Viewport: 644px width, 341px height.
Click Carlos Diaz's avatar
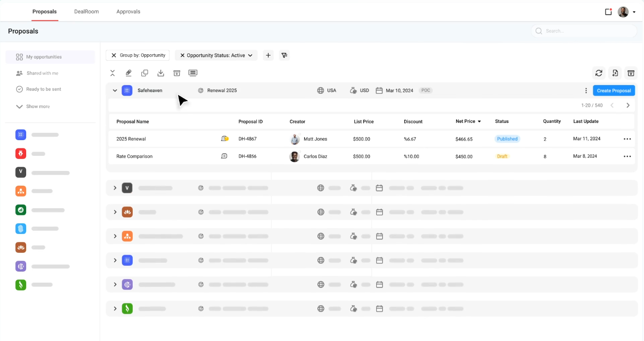[295, 156]
